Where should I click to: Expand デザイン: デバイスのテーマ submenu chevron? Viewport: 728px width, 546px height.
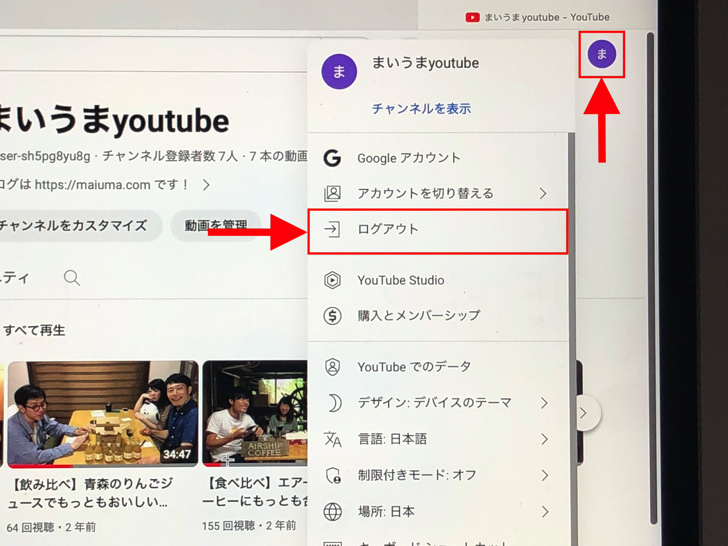point(544,403)
